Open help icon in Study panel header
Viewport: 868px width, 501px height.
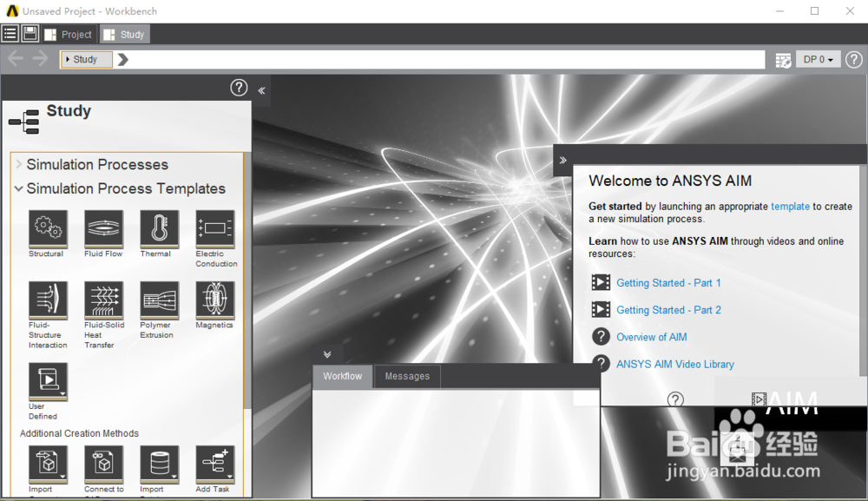pyautogui.click(x=239, y=88)
